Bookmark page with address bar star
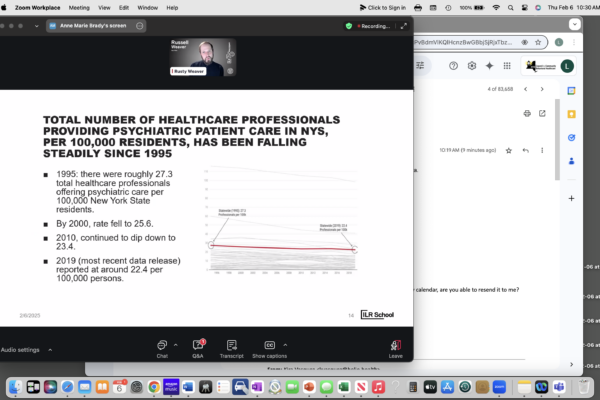This screenshot has height=400, width=600. (538, 42)
